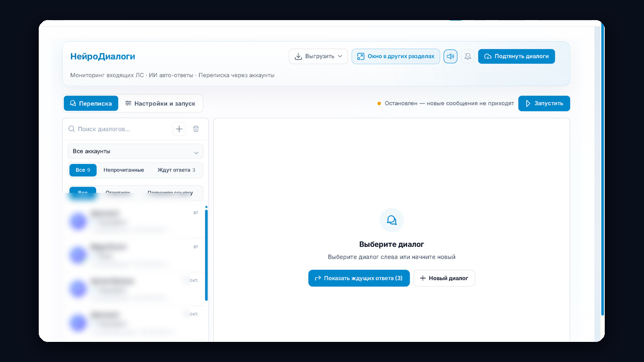Viewport: 644px width, 362px height.
Task: Filter dialogs by Непрочитанные
Action: (x=124, y=170)
